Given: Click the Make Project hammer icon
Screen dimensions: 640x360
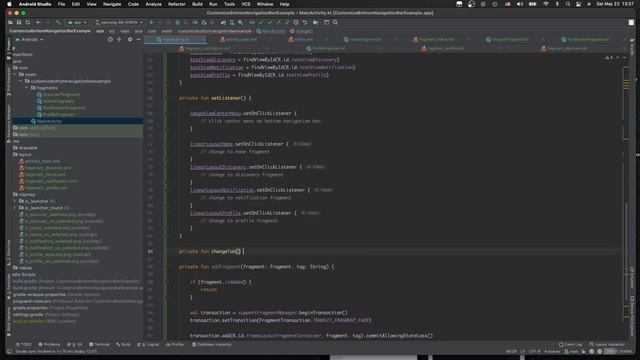Looking at the screenshot, I should click(x=58, y=22).
